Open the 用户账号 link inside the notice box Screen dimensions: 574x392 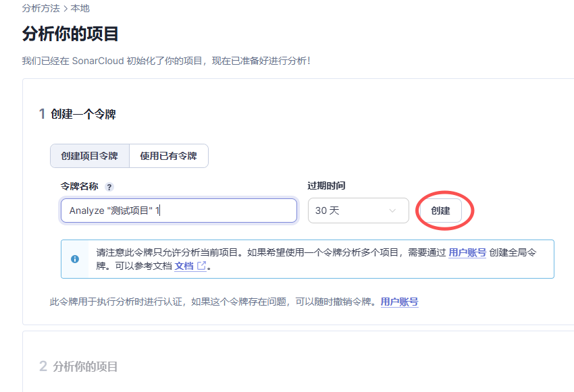(467, 252)
